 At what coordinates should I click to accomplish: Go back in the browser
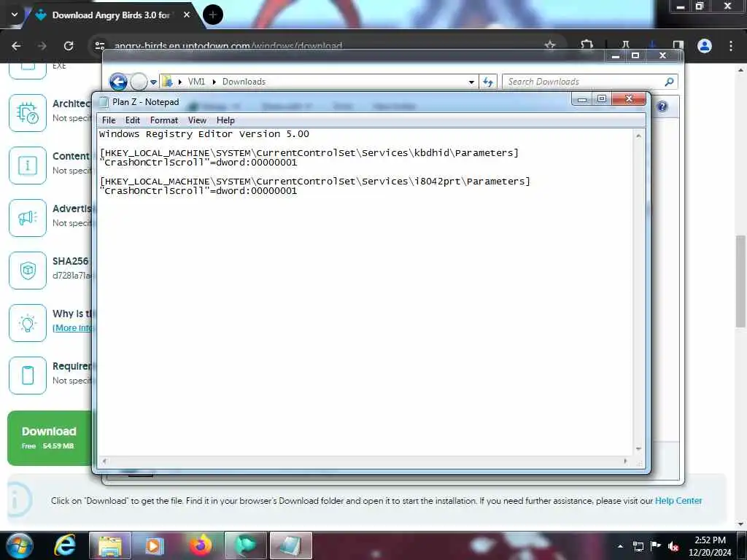(x=16, y=46)
